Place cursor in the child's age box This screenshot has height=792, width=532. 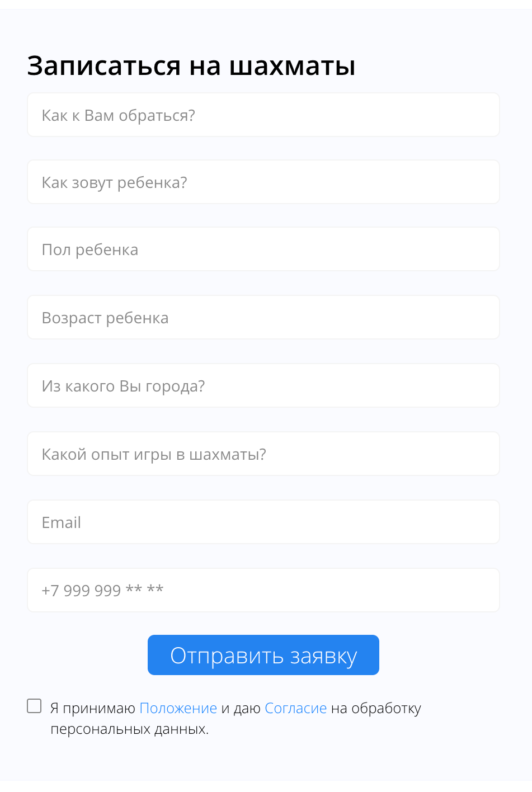(263, 318)
